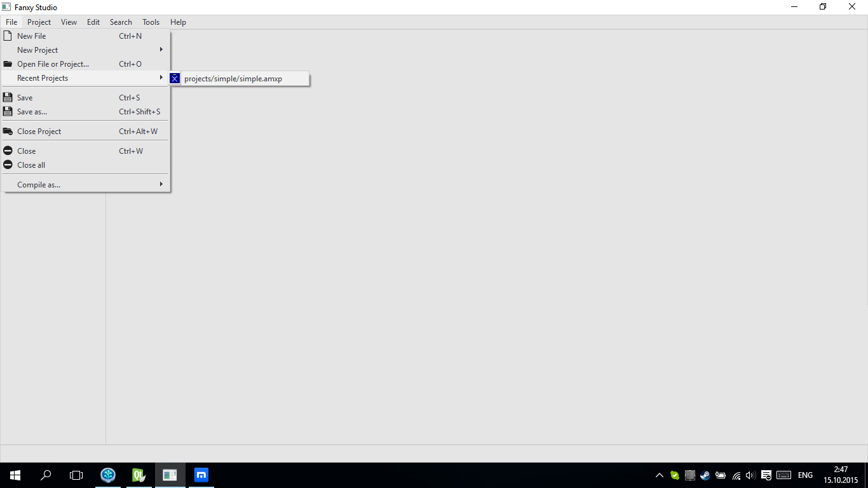
Task: Open the Edit menu
Action: [x=93, y=22]
